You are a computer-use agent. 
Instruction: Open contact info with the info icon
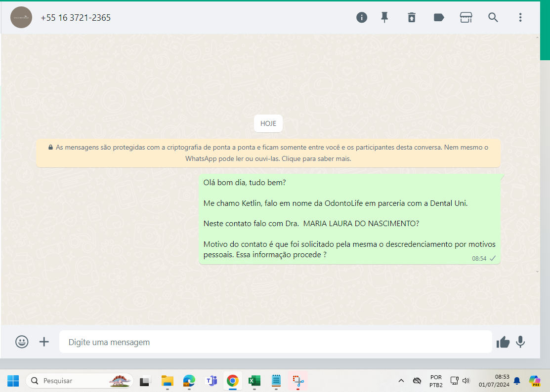(362, 17)
